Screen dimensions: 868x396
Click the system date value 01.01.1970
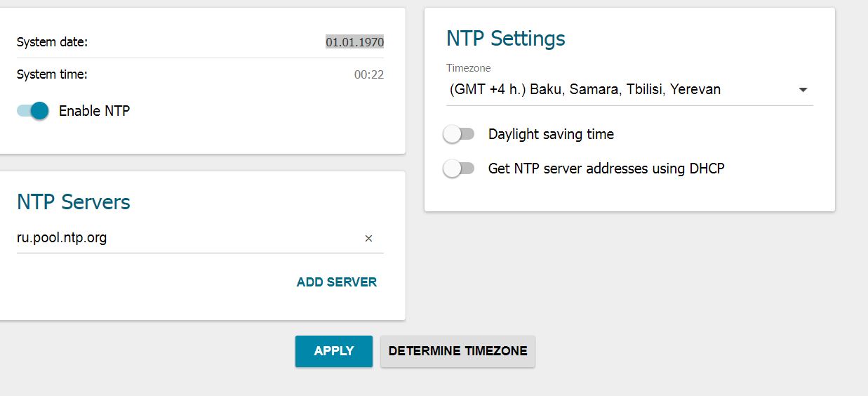pos(354,42)
